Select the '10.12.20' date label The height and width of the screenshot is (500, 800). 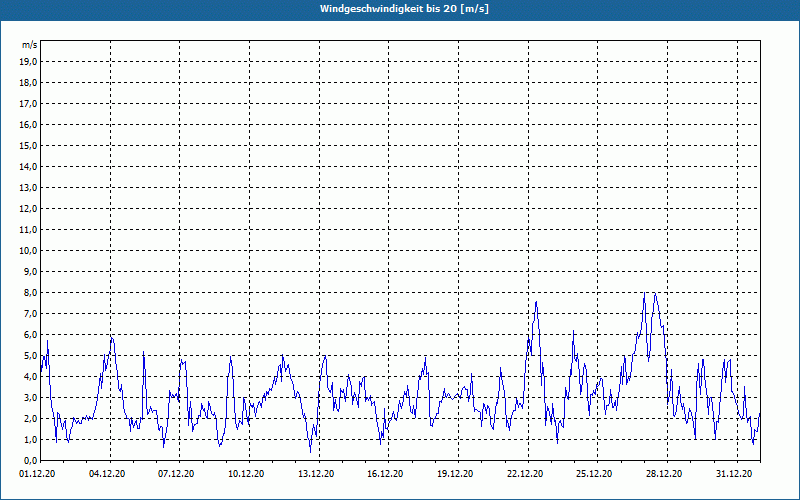(x=246, y=473)
